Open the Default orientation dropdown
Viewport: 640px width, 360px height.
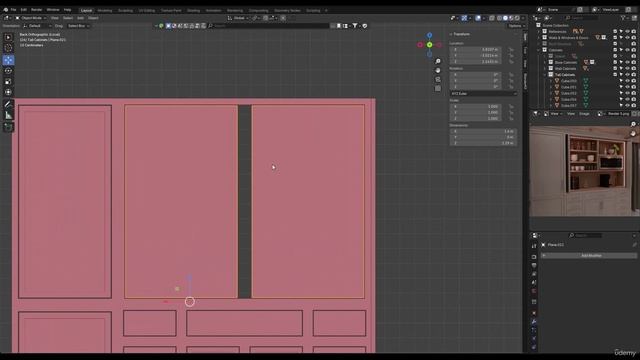(37, 26)
